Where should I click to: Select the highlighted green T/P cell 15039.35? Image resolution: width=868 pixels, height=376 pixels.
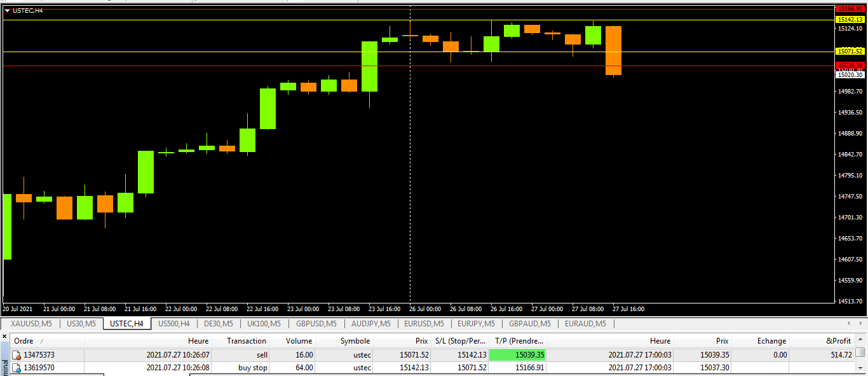(x=517, y=355)
